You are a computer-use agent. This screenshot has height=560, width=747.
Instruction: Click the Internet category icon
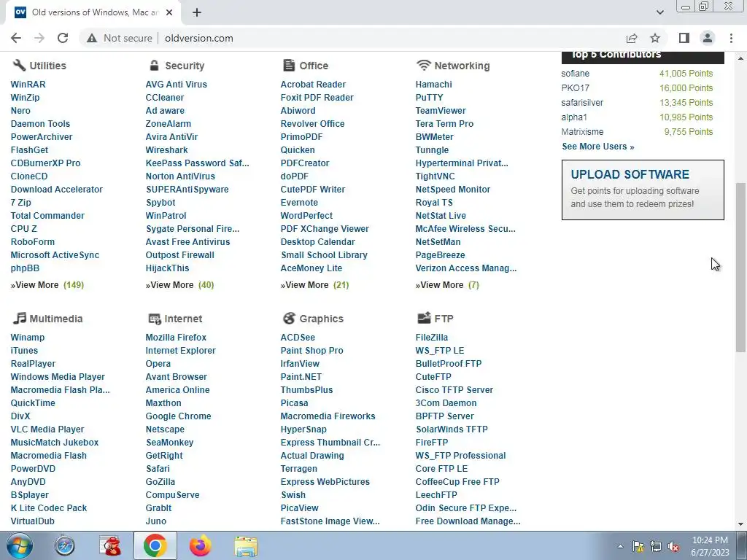(x=154, y=319)
